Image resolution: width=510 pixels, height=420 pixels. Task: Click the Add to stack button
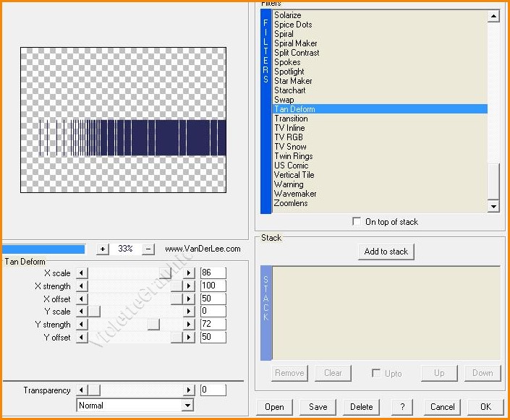click(386, 252)
